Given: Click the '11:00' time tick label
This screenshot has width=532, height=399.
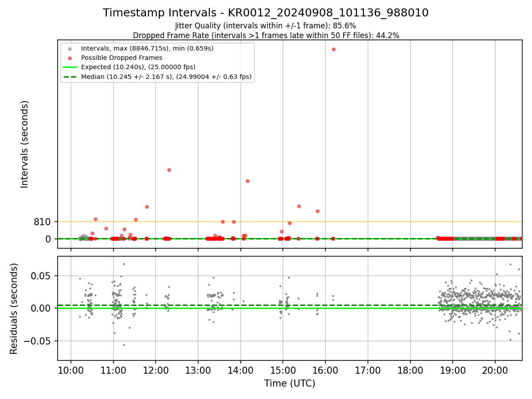Looking at the screenshot, I should [x=113, y=370].
